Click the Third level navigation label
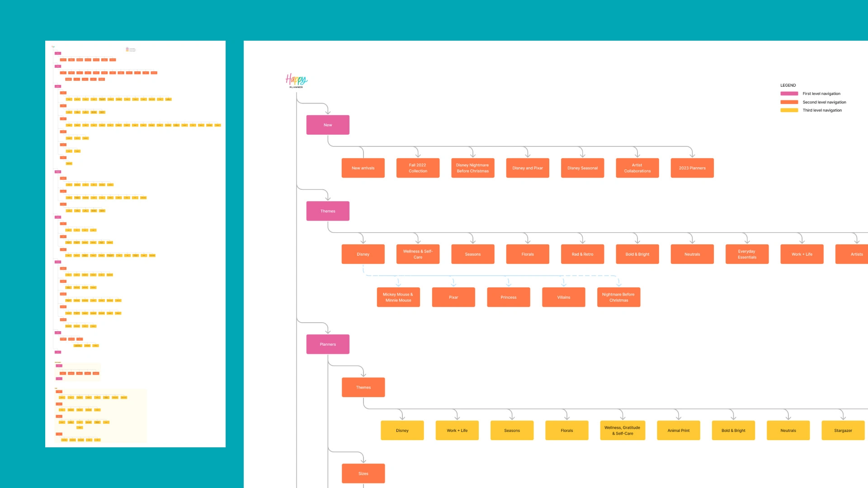The width and height of the screenshot is (868, 488). click(x=822, y=110)
